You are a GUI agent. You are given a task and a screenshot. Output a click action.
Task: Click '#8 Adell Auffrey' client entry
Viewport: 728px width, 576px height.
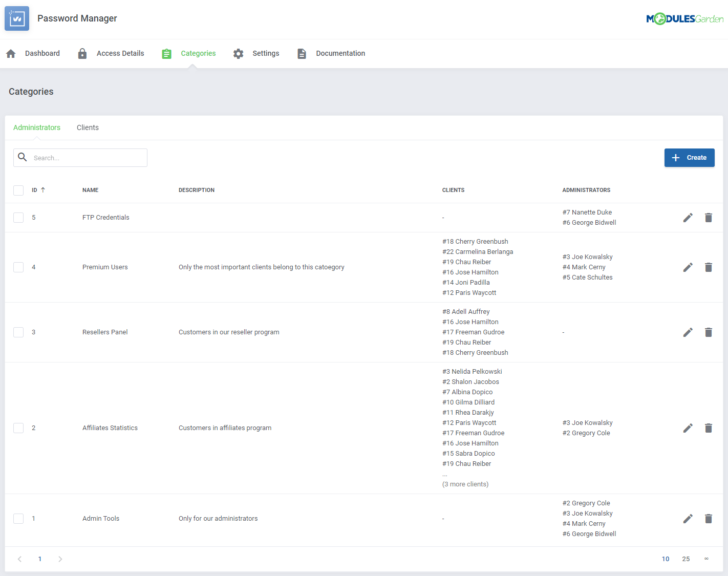pyautogui.click(x=466, y=312)
